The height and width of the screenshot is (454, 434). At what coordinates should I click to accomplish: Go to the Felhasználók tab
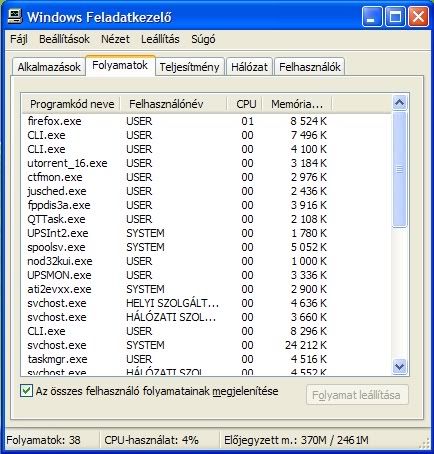point(310,67)
